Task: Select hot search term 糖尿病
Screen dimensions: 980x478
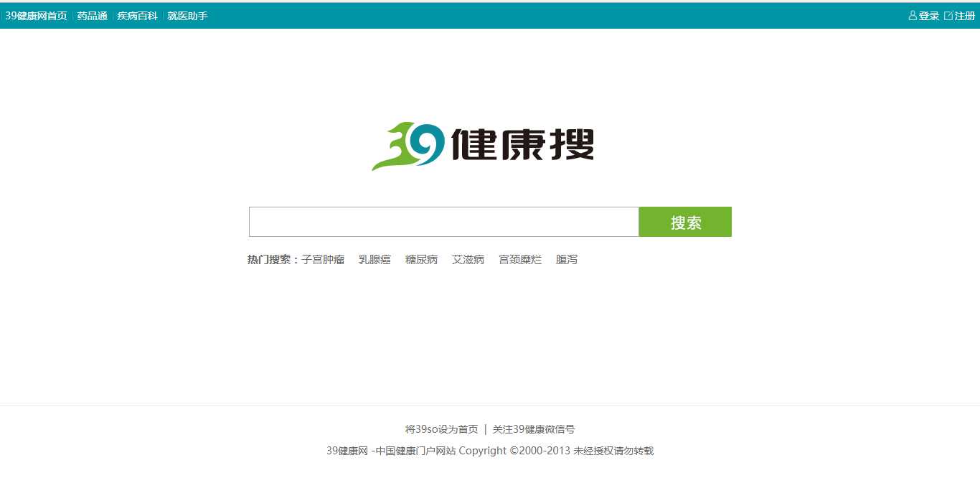Action: coord(421,260)
